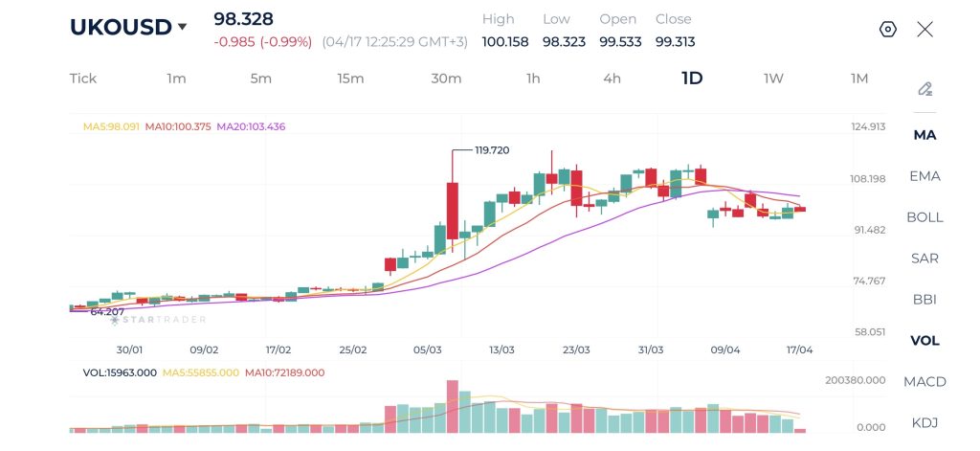Turn on BOLL bands indicator
The image size is (980, 451).
[x=924, y=217]
